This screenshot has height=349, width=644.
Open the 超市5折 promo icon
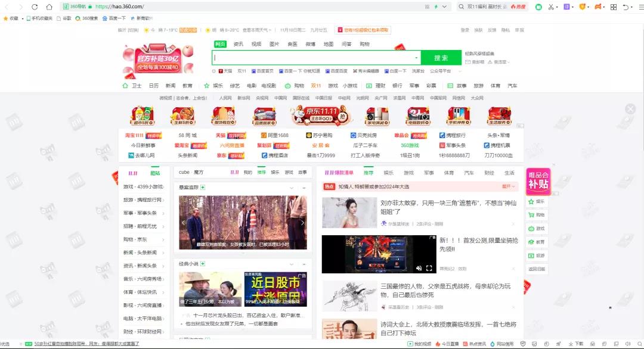click(143, 116)
